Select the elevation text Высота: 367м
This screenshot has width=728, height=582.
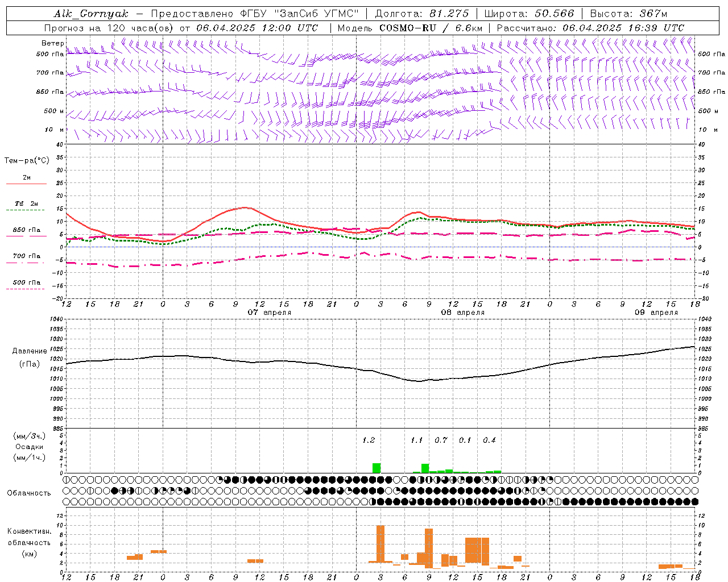[629, 14]
